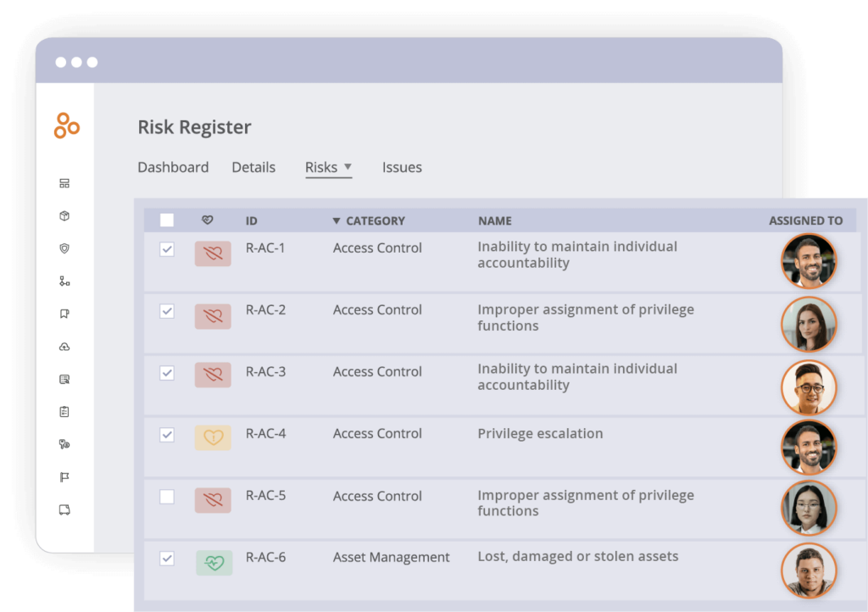Open the list search icon in sidebar

pos(64,379)
